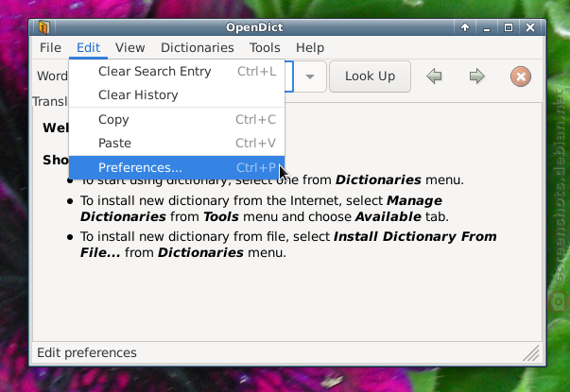Click the red stop search icon
Viewport: 570px width, 392px height.
pos(521,77)
